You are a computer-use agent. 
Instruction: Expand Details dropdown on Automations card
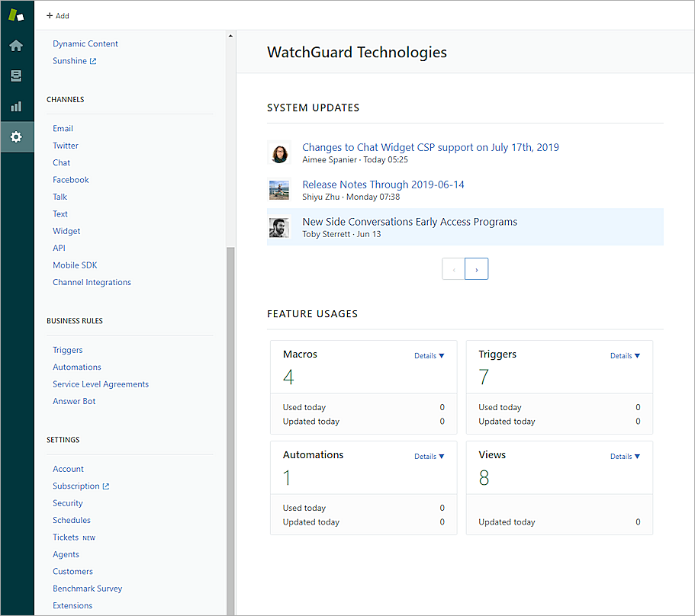[429, 457]
